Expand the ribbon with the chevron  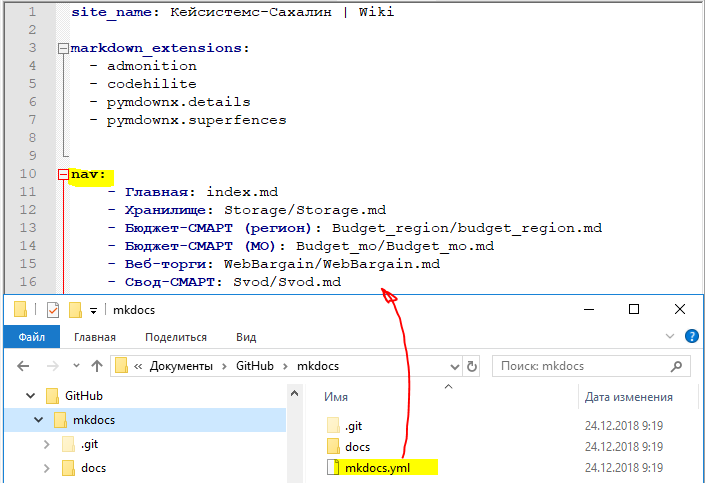tap(670, 336)
